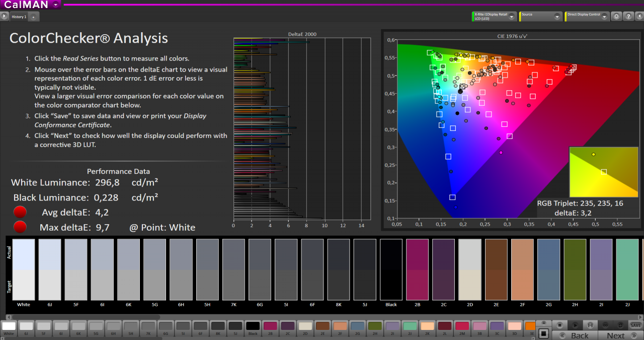Viewport: 644px width, 340px height.
Task: Click the small right arrow above SAVE
Action: 640,317
